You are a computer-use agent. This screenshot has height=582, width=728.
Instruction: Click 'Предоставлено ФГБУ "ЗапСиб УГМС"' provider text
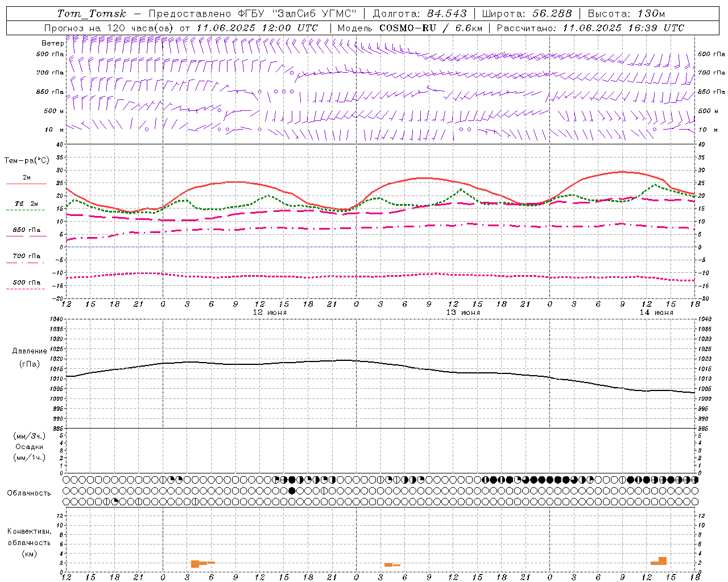(x=253, y=14)
